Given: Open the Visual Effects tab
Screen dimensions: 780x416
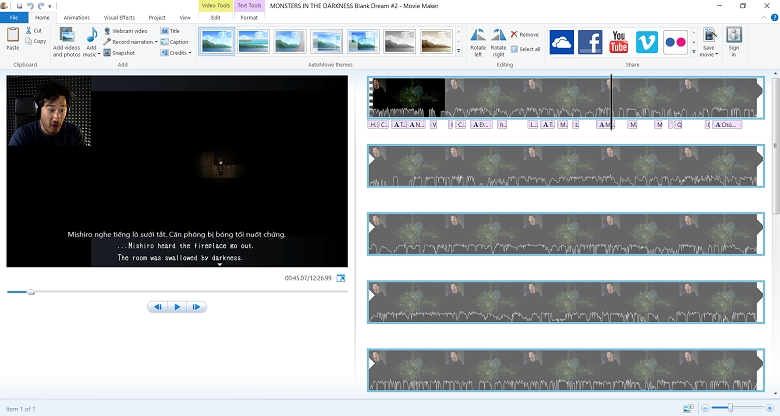Looking at the screenshot, I should tap(119, 17).
